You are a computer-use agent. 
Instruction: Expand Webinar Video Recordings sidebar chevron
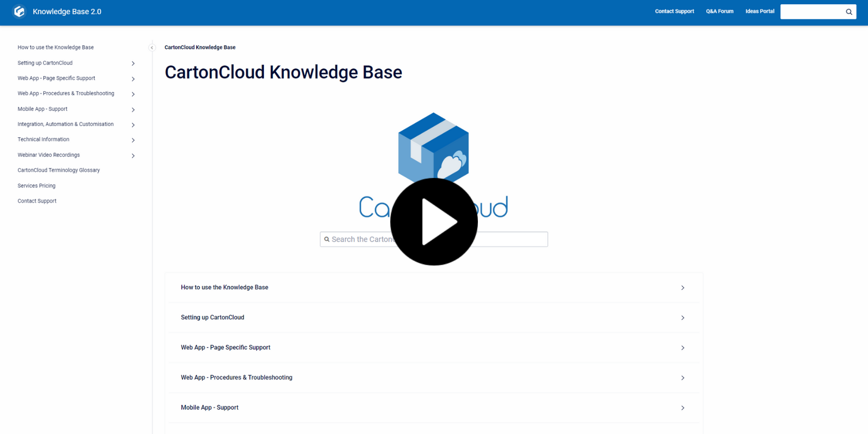pos(133,155)
